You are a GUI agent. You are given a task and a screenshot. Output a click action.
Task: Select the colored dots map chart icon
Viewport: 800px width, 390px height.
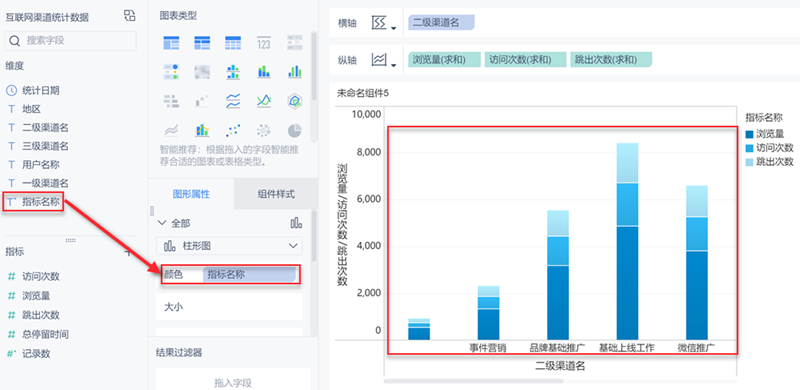click(171, 72)
